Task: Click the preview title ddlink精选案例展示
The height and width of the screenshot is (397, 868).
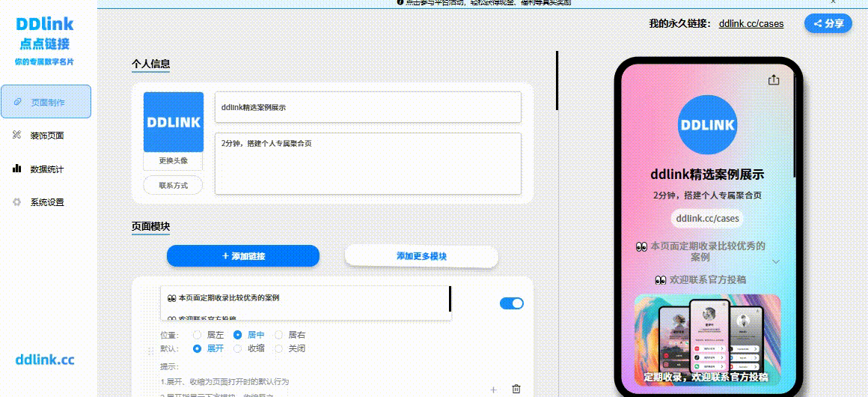Action: (707, 175)
